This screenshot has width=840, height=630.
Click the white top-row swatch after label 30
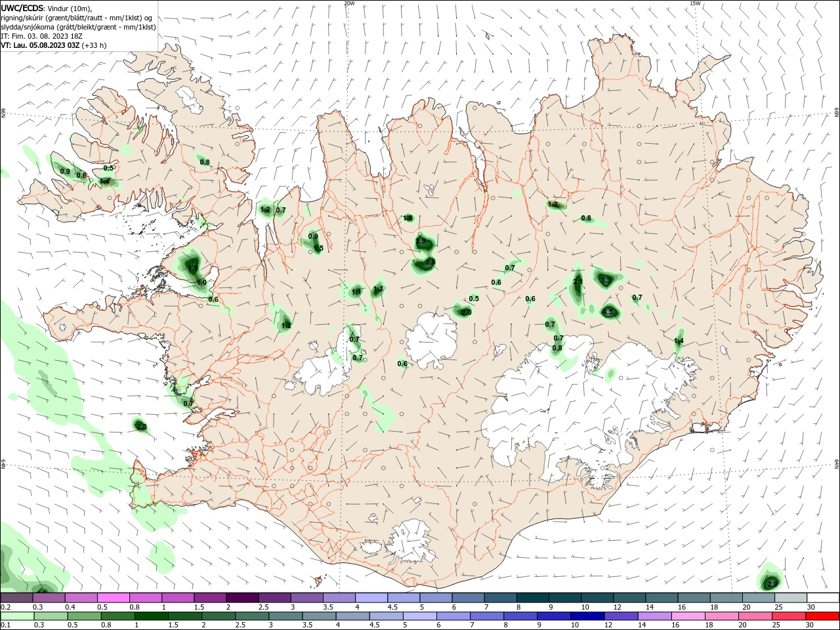pos(824,598)
